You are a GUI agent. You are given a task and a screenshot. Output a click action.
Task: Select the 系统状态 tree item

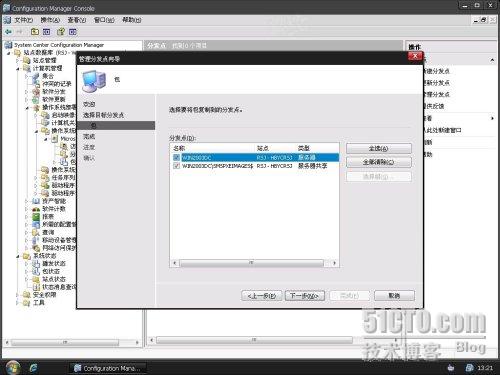click(45, 256)
